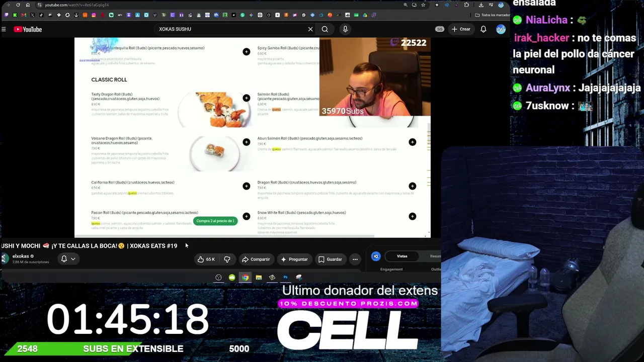The image size is (644, 362).
Task: Reload the page in Chrome
Action: pyautogui.click(x=18, y=5)
